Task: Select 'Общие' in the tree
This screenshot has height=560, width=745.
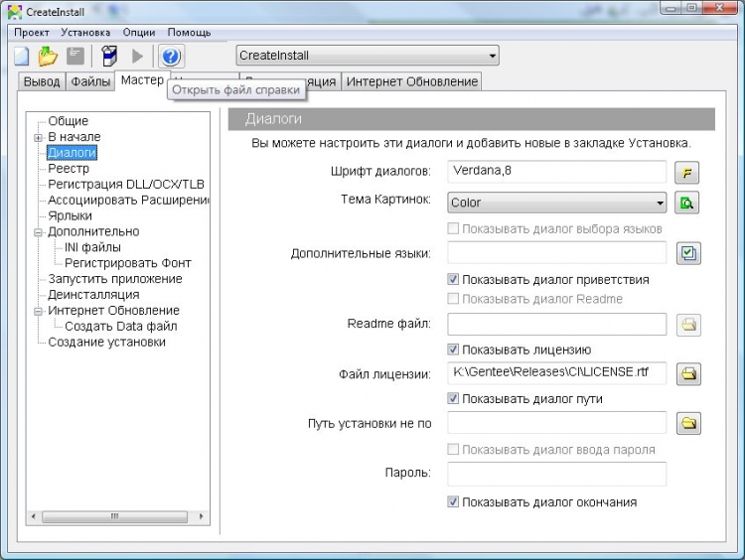Action: click(x=68, y=121)
